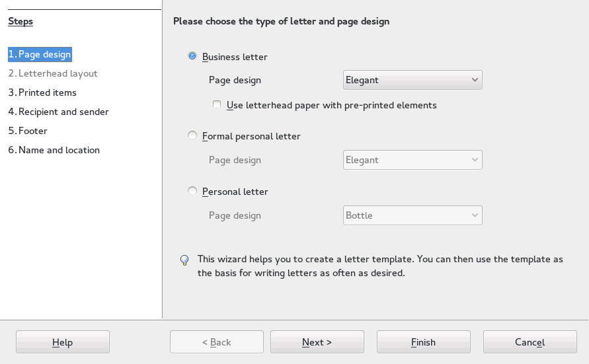Expand Formal personal letter page design dropdown
Viewport: 589px width, 364px height.
click(412, 160)
